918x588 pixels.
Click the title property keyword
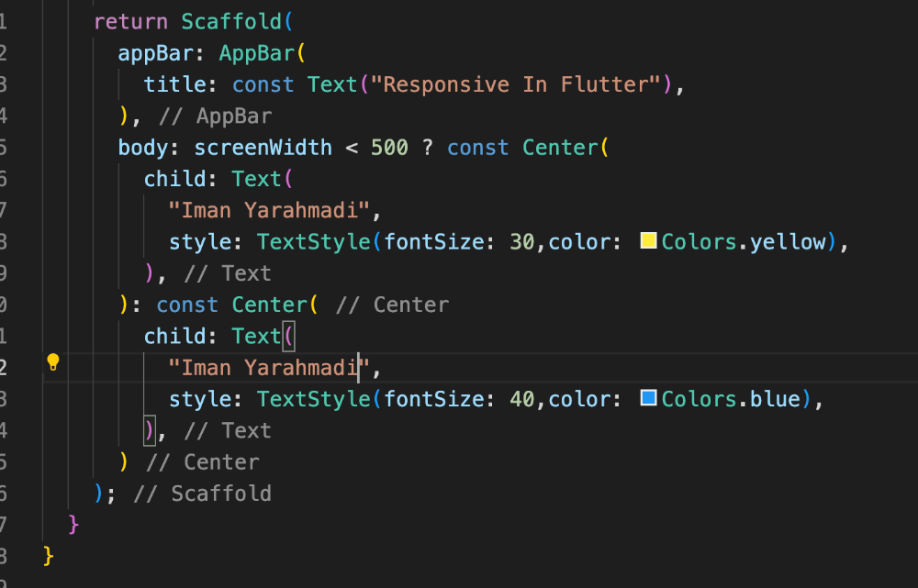(x=174, y=84)
